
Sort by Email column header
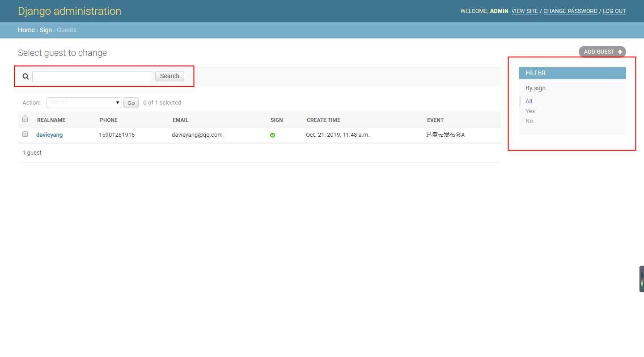point(181,120)
